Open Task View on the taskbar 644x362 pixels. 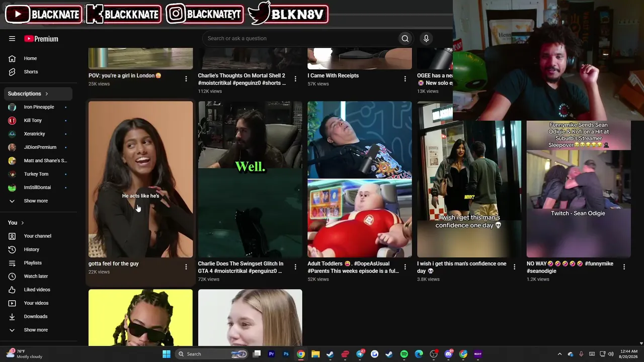257,354
